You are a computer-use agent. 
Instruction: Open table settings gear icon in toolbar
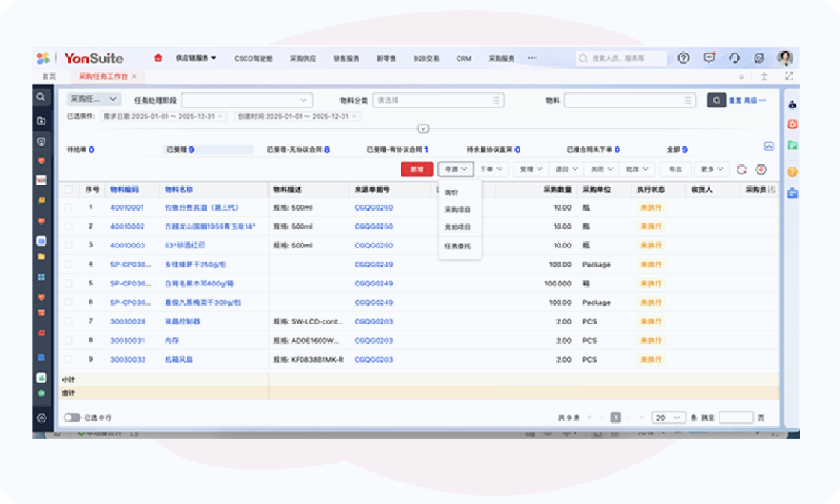pyautogui.click(x=761, y=169)
